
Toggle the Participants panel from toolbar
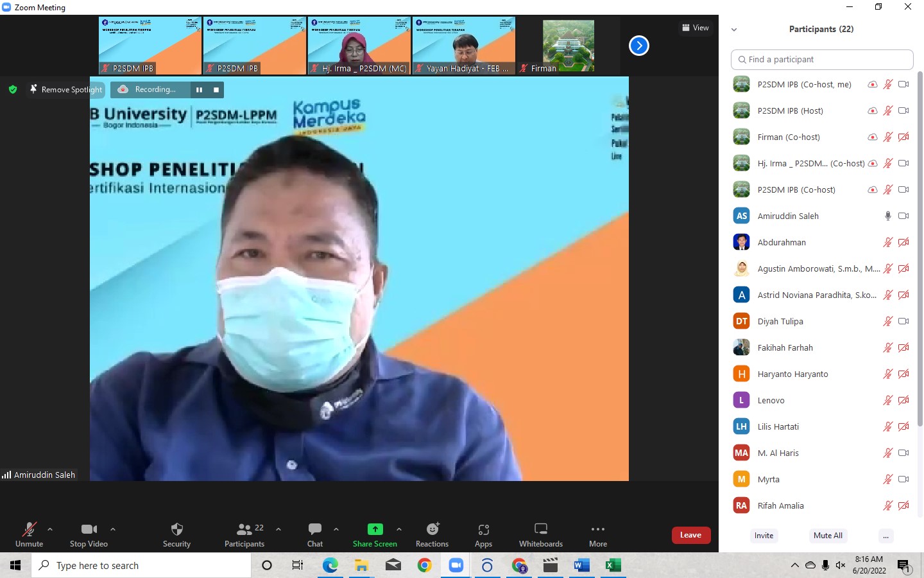pyautogui.click(x=244, y=534)
